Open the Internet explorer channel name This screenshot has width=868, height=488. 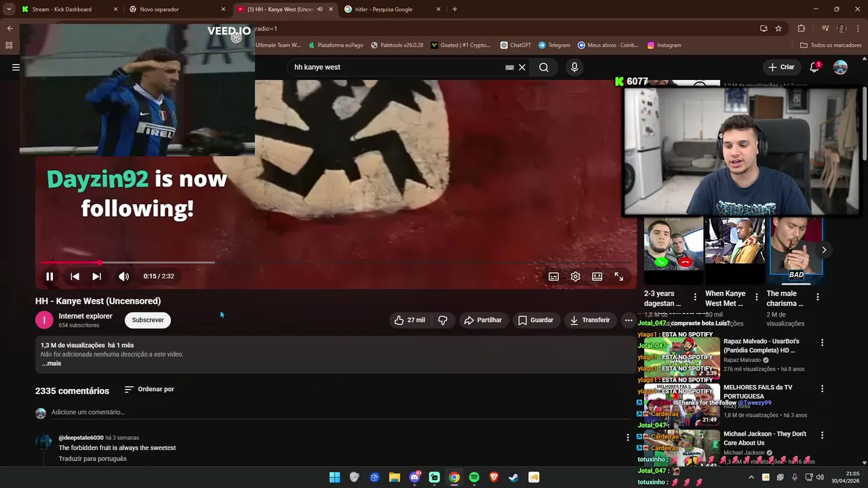point(85,316)
